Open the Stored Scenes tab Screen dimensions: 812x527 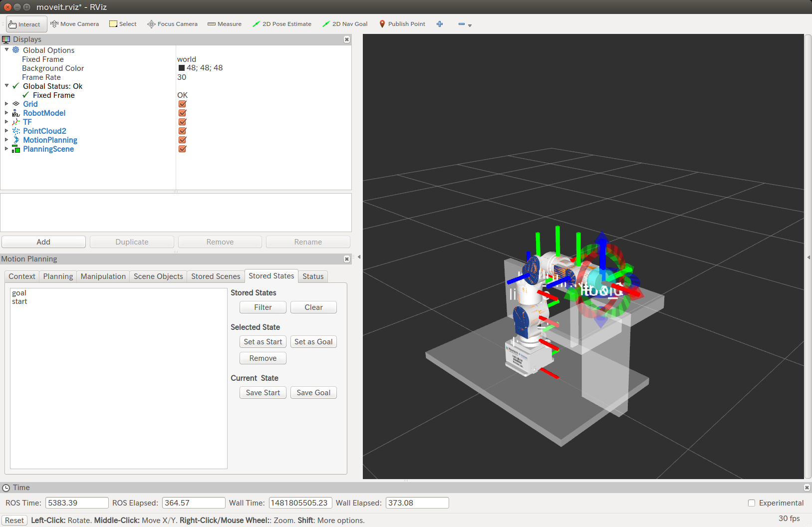click(216, 276)
